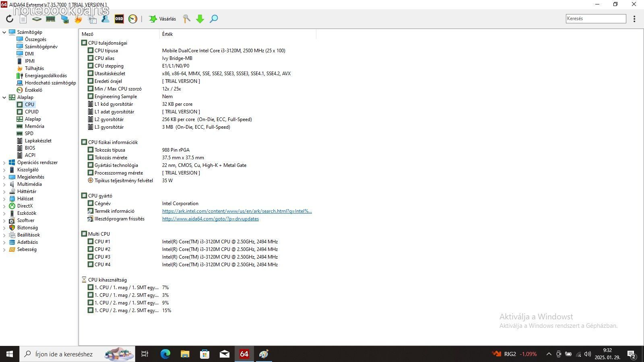644x362 pixels.
Task: Select Összegzés in the tree
Action: coord(35,39)
